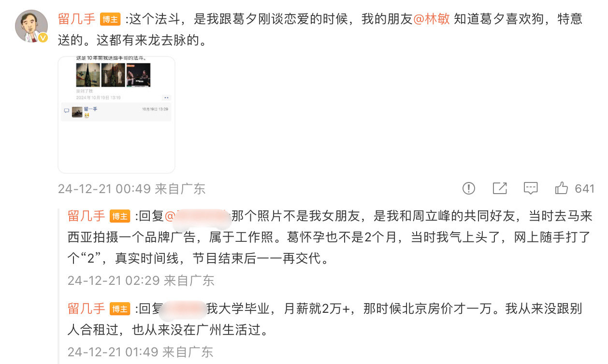
Task: Click the 博主 badge in the 01:49 reply
Action: coord(120,308)
